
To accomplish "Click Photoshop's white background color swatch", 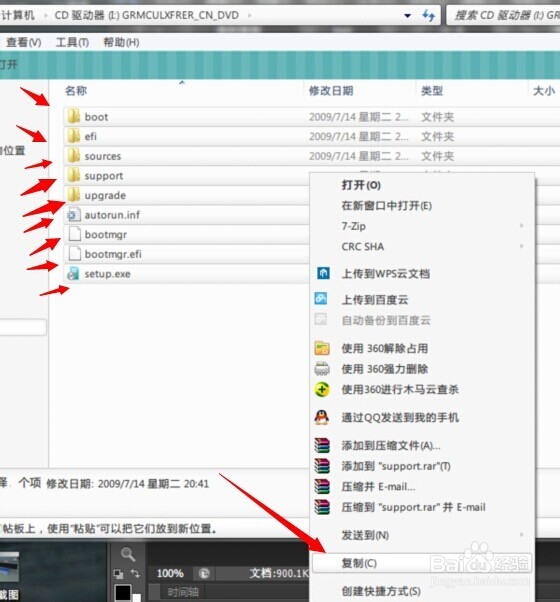I will click(x=136, y=598).
